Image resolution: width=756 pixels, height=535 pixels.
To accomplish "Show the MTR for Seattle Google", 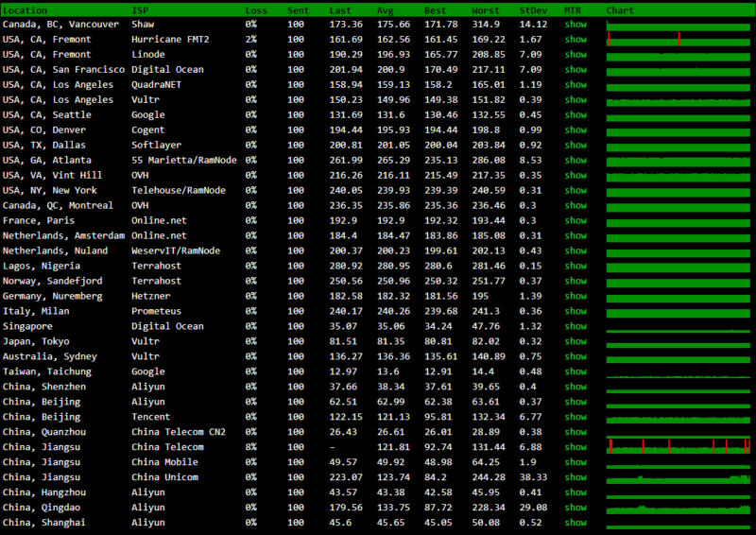I will click(x=576, y=115).
